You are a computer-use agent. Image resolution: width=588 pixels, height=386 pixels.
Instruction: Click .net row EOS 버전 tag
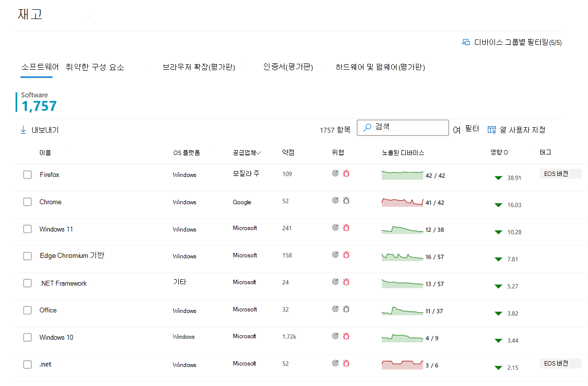pos(561,364)
